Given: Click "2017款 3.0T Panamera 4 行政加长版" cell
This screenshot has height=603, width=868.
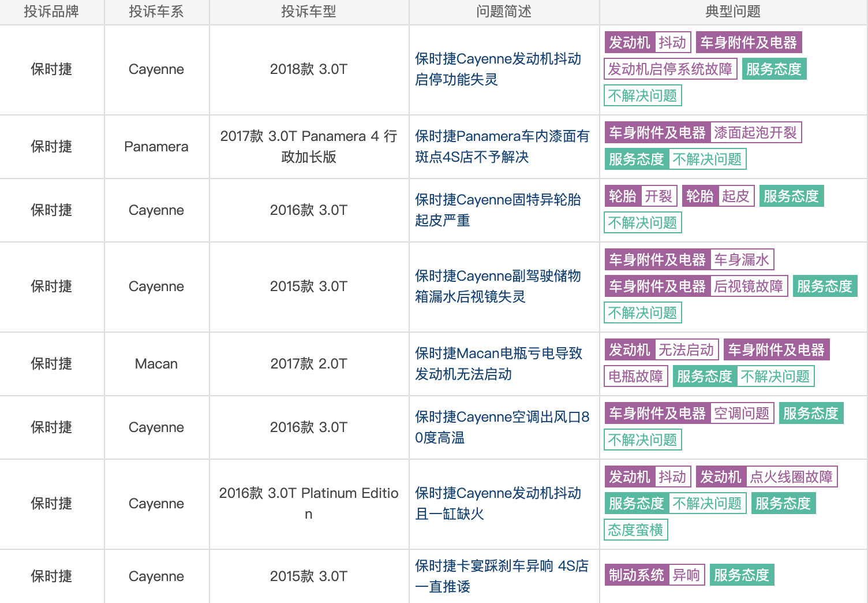Looking at the screenshot, I should 309,147.
